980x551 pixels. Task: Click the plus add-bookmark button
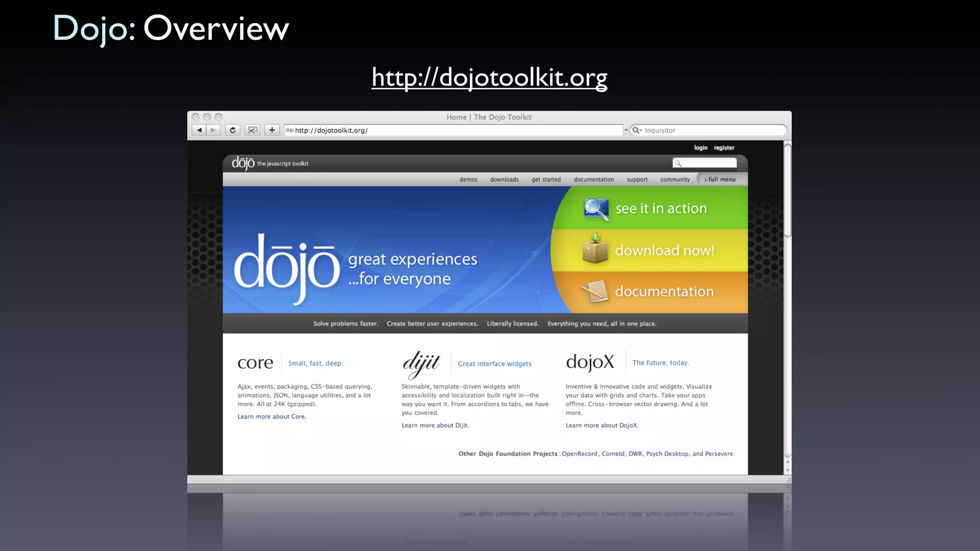click(x=272, y=130)
